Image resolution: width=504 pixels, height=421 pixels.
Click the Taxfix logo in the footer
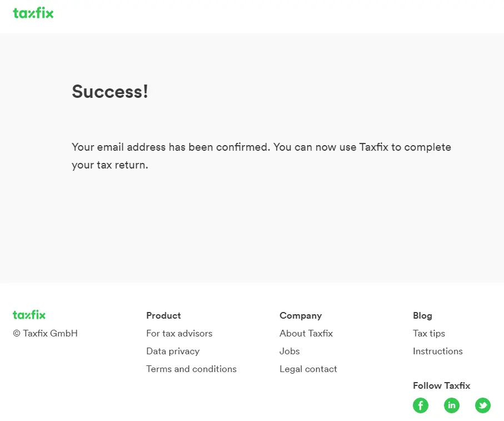29,315
